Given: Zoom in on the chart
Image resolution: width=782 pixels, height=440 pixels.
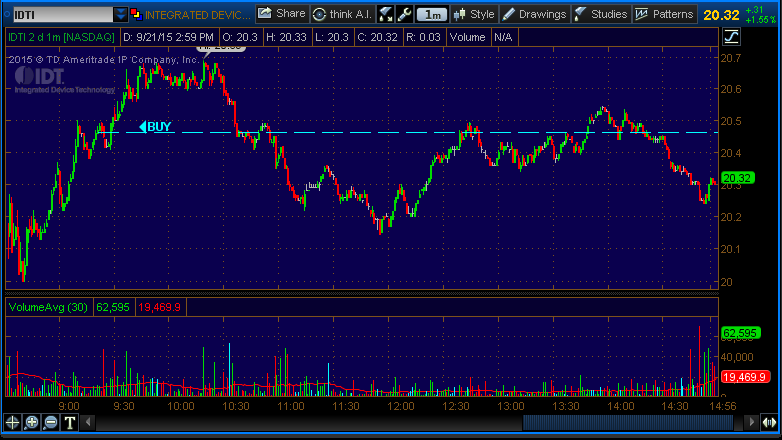Looking at the screenshot, I should pyautogui.click(x=32, y=422).
